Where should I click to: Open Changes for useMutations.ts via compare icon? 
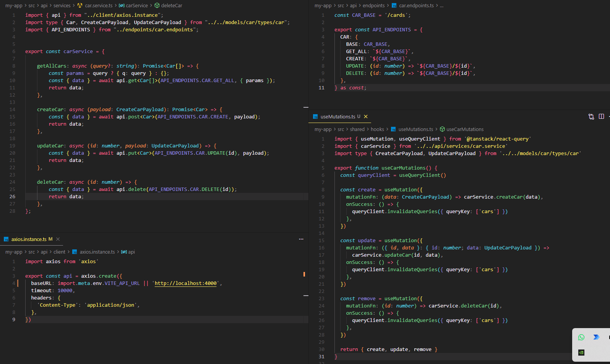591,116
